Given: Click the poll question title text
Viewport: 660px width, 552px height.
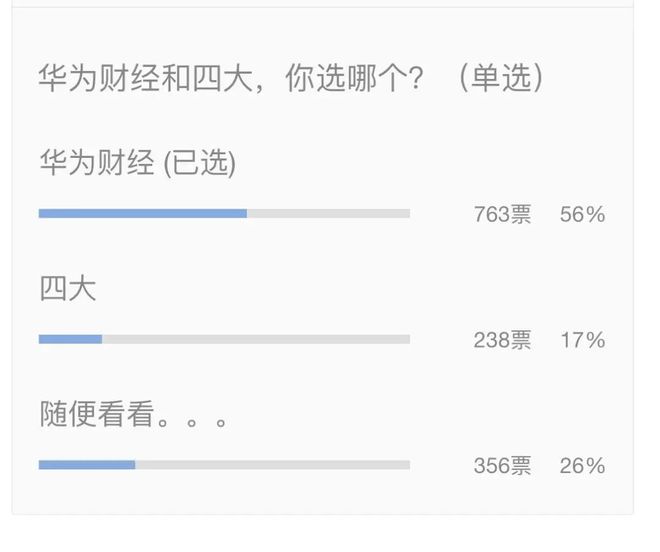Looking at the screenshot, I should pos(291,78).
